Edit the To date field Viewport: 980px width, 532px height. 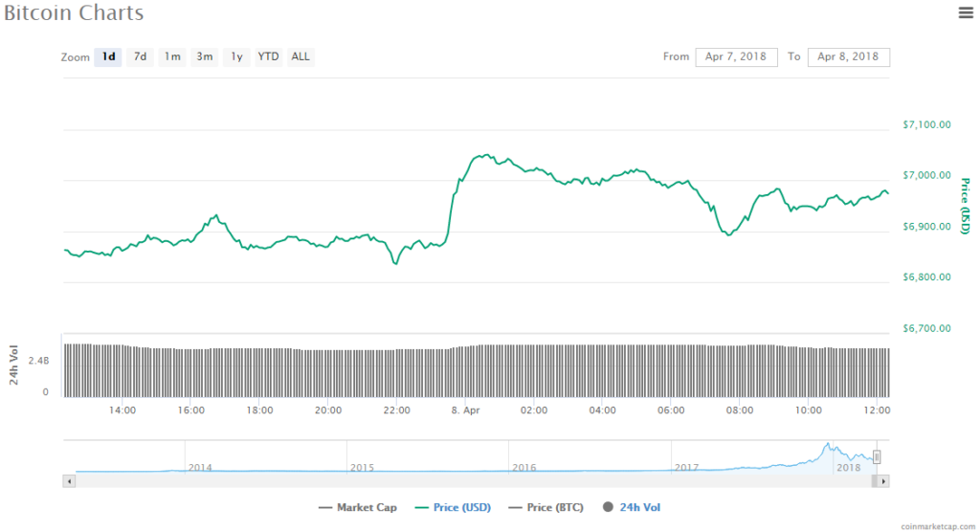coord(848,56)
